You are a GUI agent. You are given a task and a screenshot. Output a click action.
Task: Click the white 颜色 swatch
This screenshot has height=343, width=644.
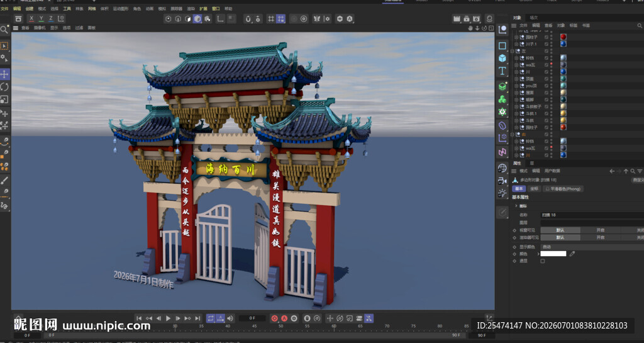553,254
